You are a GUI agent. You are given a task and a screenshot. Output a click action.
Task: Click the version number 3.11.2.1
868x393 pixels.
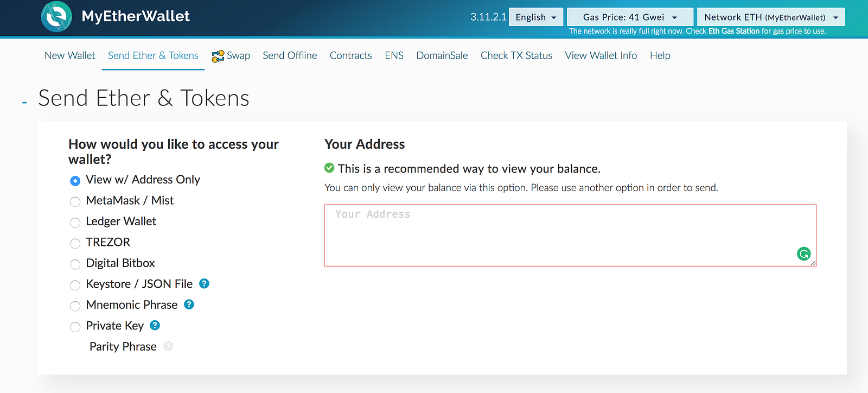(488, 17)
